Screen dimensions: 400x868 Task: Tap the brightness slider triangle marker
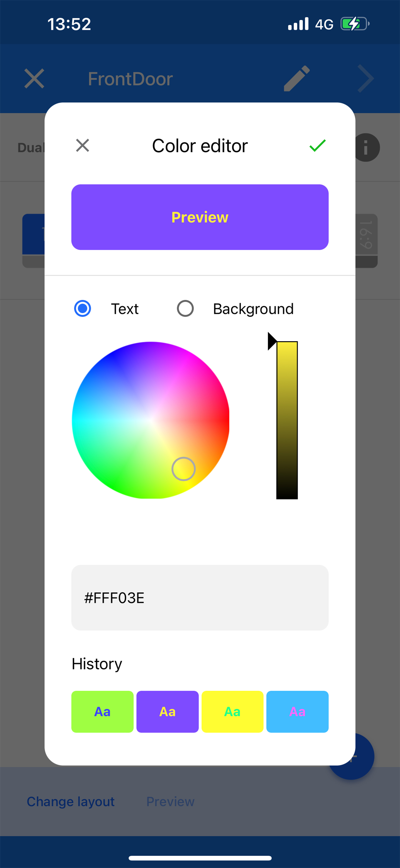coord(272,341)
